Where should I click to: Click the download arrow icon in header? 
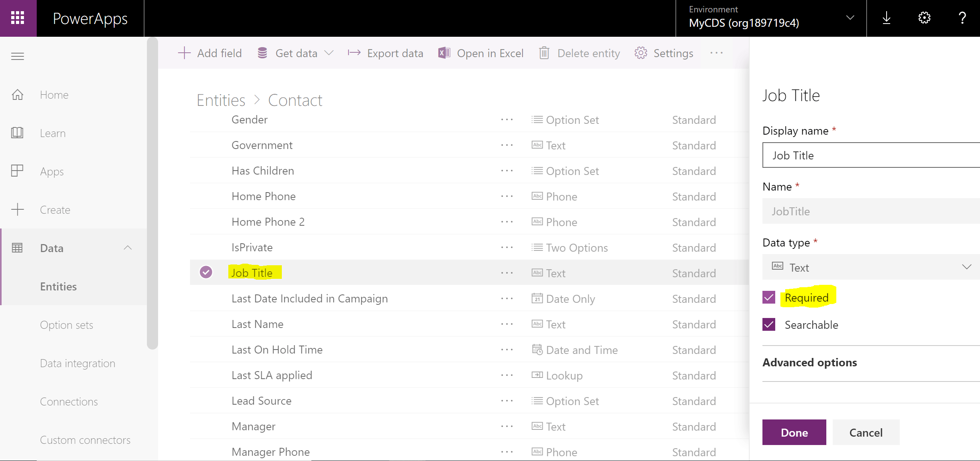point(886,18)
